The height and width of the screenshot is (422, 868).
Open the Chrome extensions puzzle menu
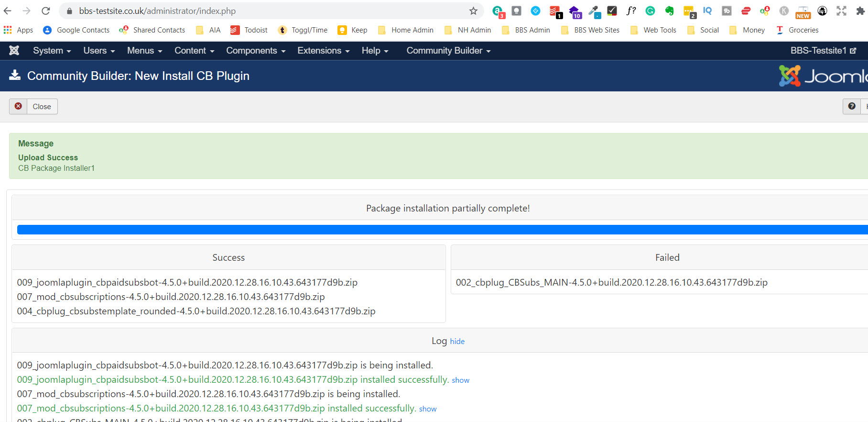pyautogui.click(x=860, y=11)
